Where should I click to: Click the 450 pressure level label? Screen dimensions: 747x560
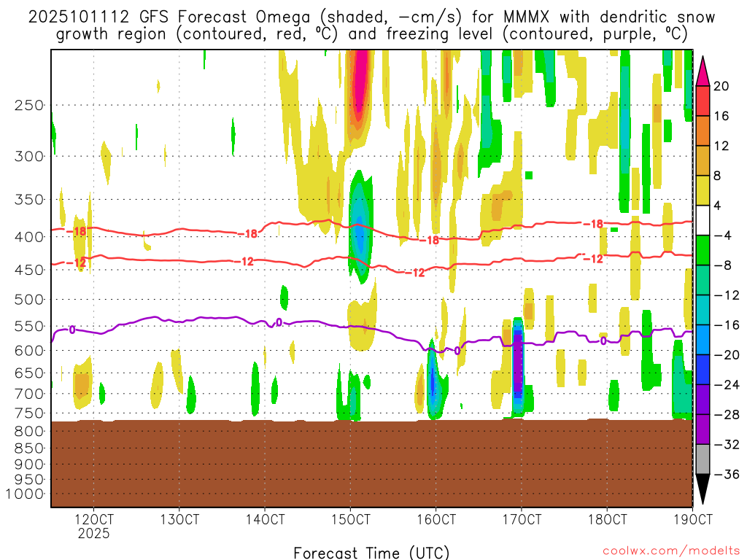[29, 270]
